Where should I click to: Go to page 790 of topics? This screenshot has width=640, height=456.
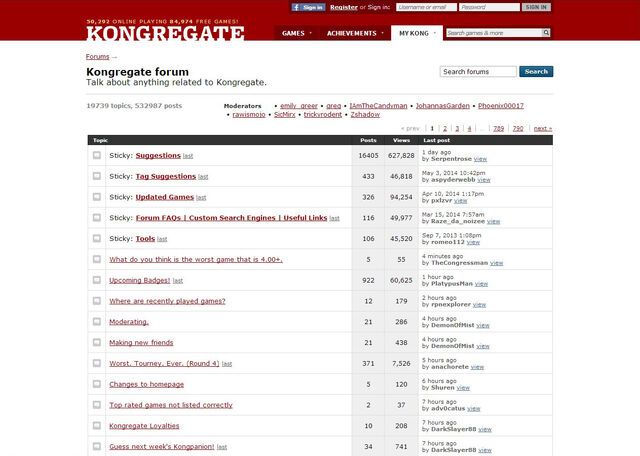point(518,129)
